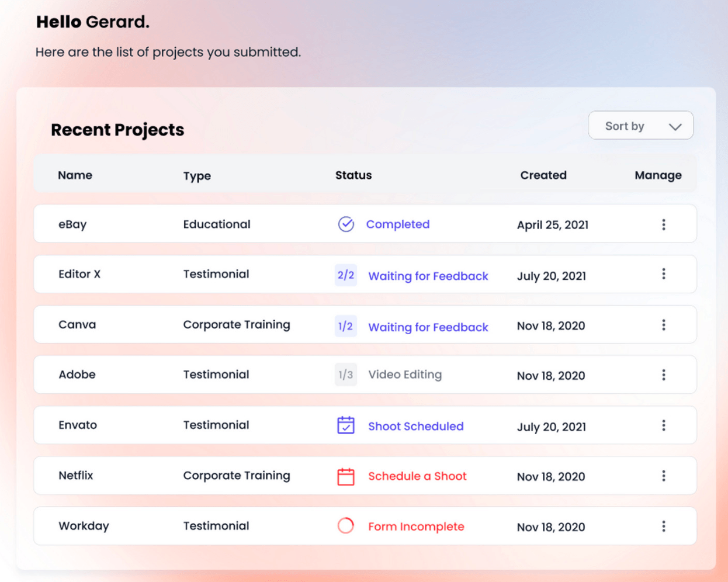Click July 20, 2021 in Editor X row
Screen dimensions: 728x582
(x=552, y=276)
